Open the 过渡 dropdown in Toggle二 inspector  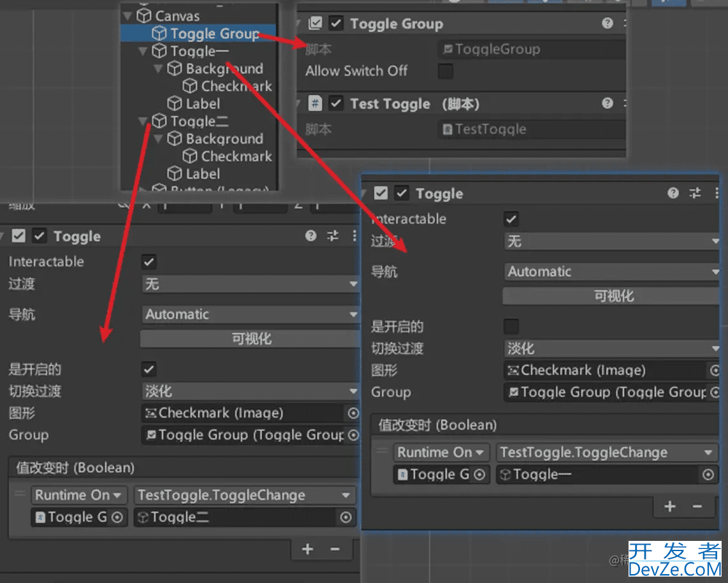(251, 284)
